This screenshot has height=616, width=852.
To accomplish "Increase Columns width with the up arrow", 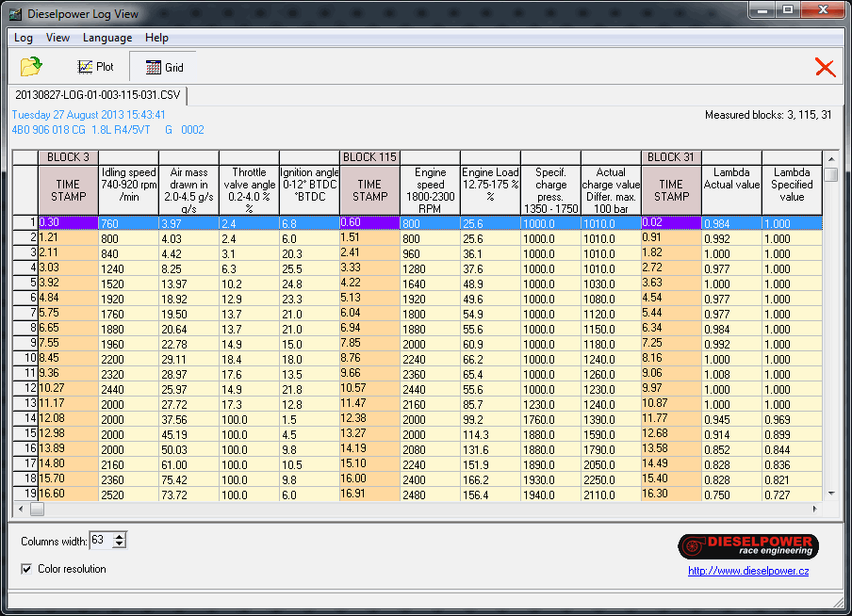I will [x=120, y=537].
